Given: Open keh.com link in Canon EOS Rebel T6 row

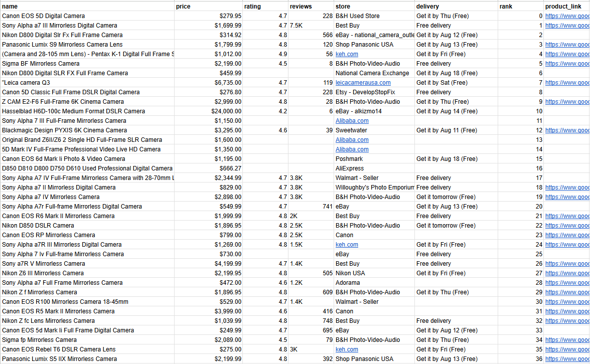Looking at the screenshot, I should (347, 349).
